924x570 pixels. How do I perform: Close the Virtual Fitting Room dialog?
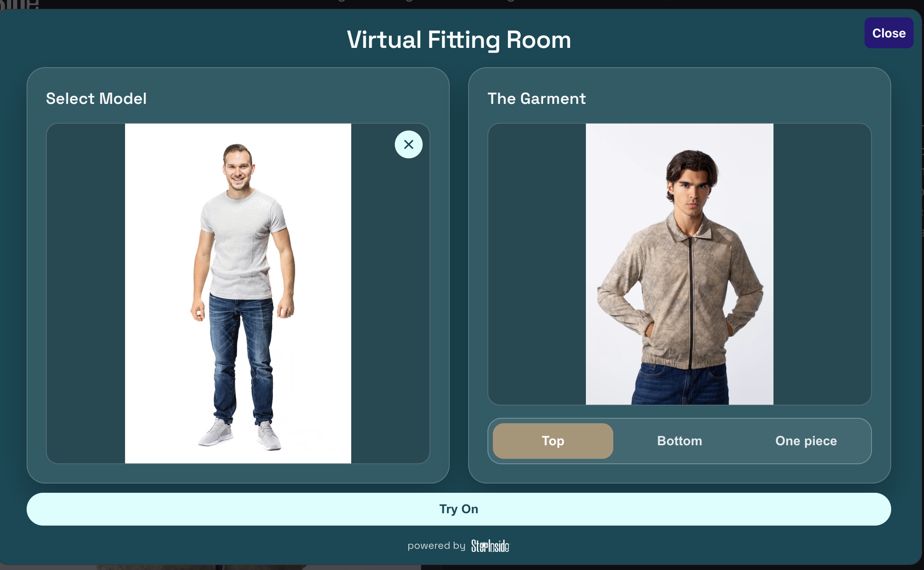pyautogui.click(x=888, y=33)
